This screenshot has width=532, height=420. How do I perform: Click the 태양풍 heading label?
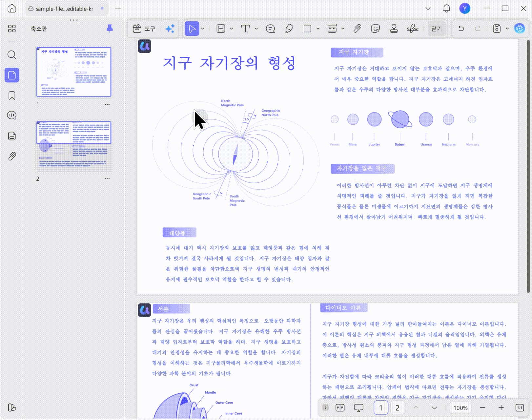179,233
